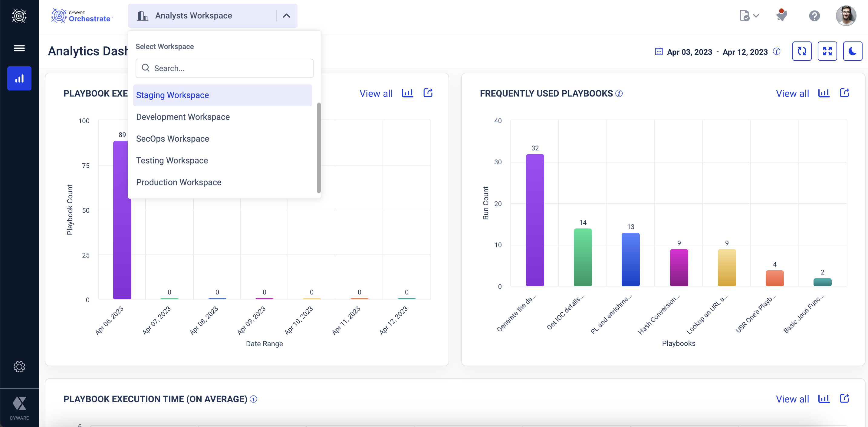Click the workspace Search field
Image resolution: width=868 pixels, height=427 pixels.
(x=224, y=68)
